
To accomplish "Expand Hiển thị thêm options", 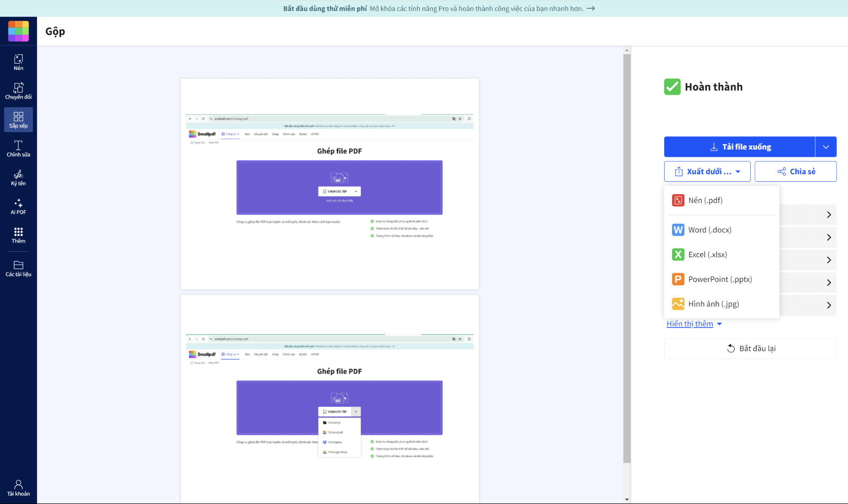I will coord(694,324).
